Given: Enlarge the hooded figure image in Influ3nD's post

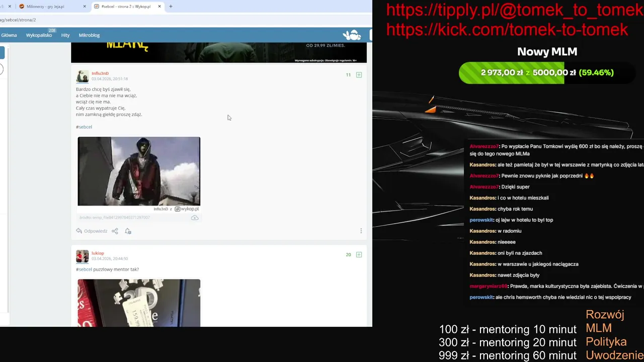Looking at the screenshot, I should pos(139,171).
